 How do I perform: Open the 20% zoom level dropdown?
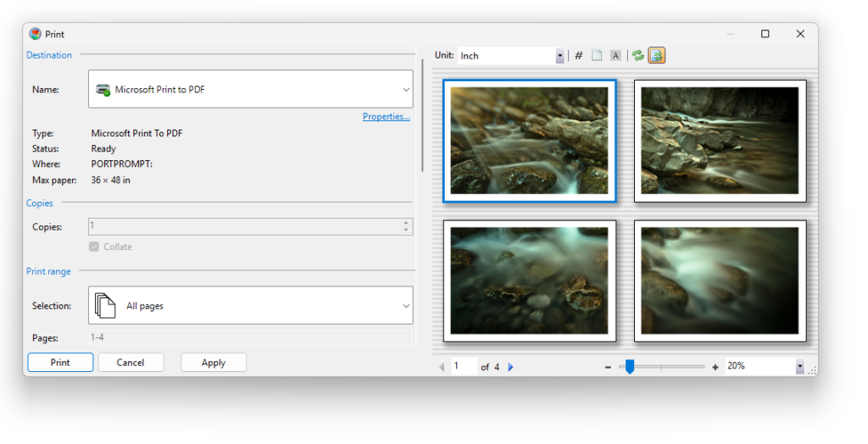coord(799,367)
